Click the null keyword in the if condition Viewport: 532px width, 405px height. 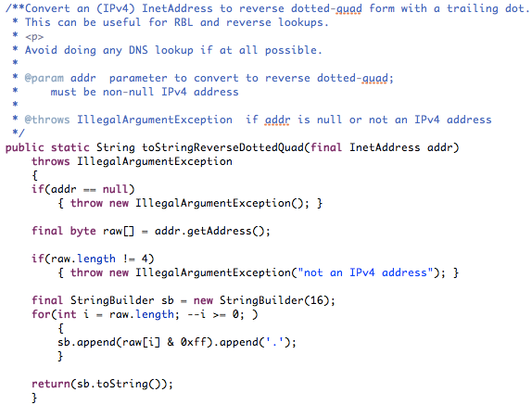[x=115, y=189]
